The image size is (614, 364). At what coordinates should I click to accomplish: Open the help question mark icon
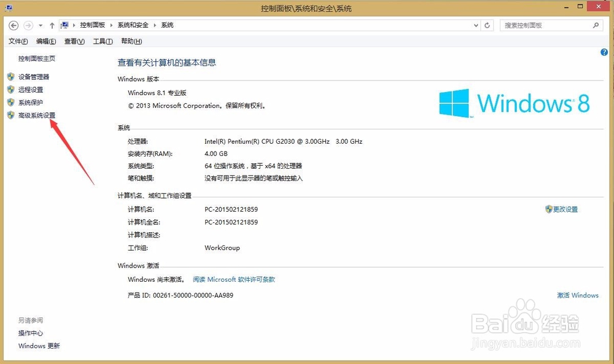point(604,52)
